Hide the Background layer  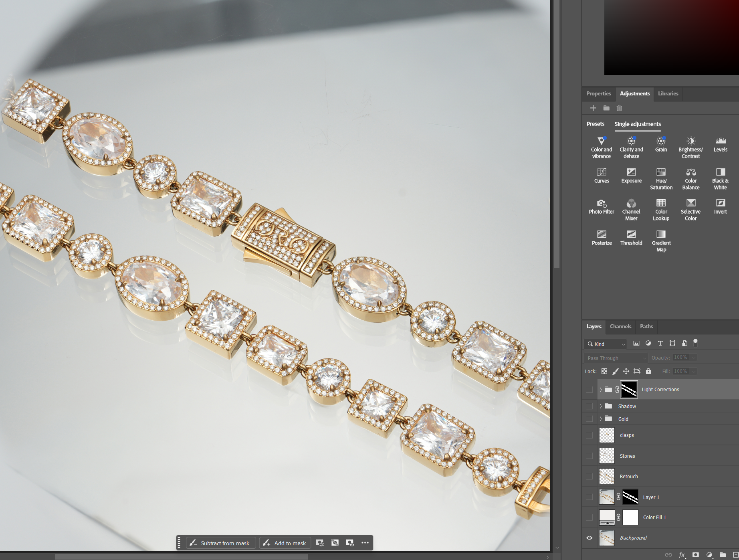point(589,538)
